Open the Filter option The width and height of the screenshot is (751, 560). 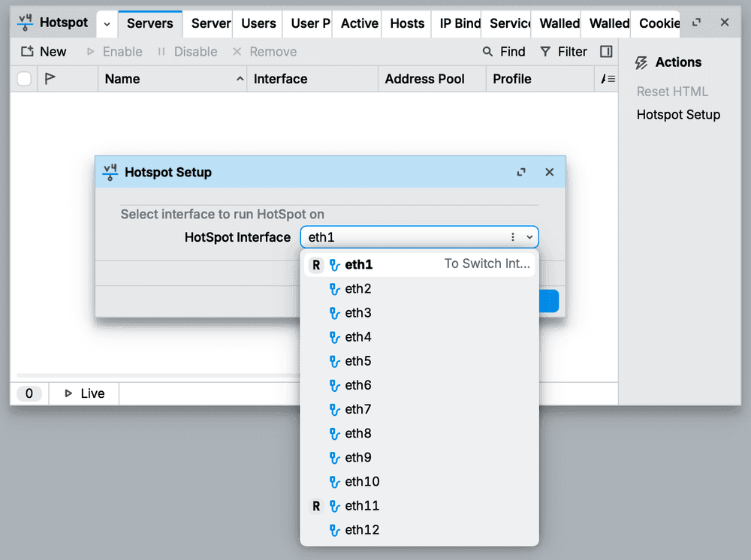[563, 52]
